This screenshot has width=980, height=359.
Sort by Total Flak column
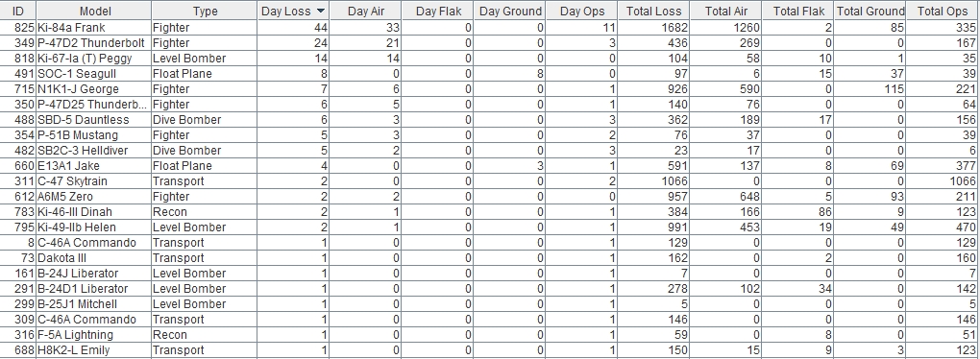point(798,11)
